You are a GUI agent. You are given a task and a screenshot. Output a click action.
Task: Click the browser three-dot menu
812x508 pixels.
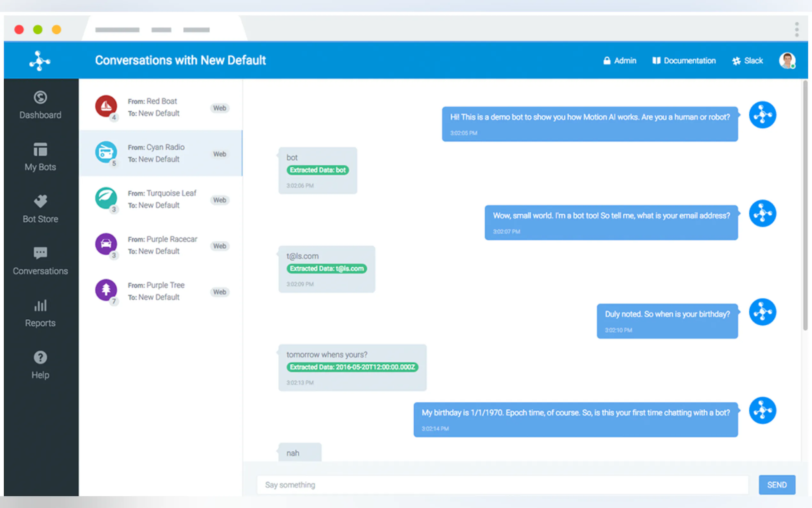coord(797,29)
